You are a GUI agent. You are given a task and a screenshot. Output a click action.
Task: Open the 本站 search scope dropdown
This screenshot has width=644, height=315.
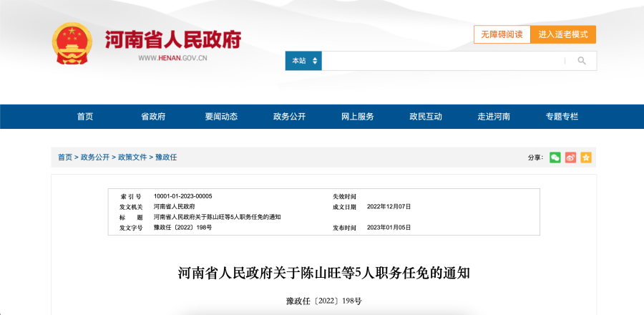coord(303,61)
